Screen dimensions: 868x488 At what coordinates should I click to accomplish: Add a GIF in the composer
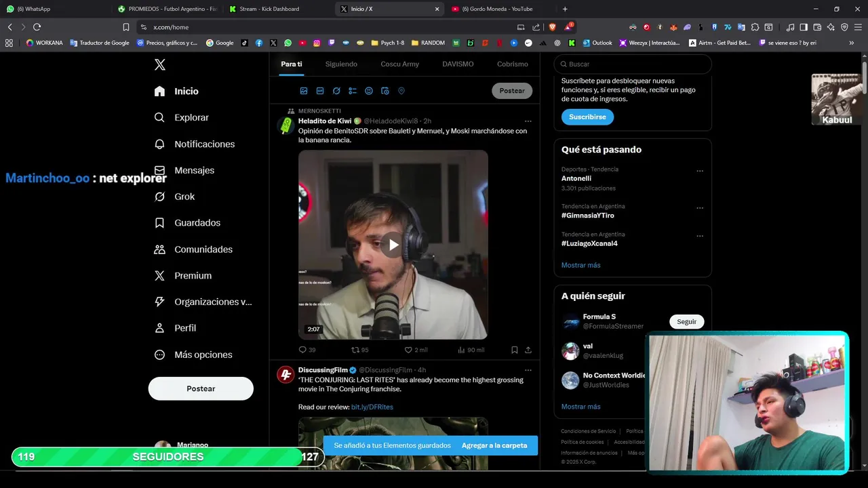click(x=320, y=91)
